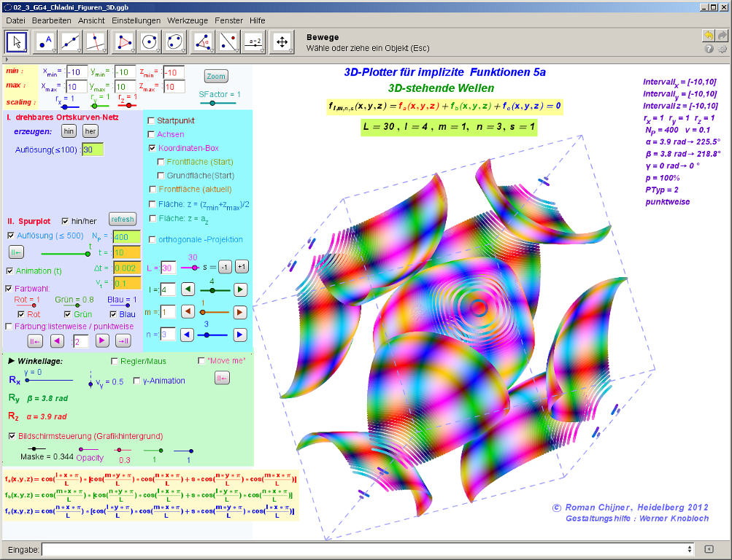Pick the perpendicular line tool
Screen dimensions: 732x560
click(95, 42)
